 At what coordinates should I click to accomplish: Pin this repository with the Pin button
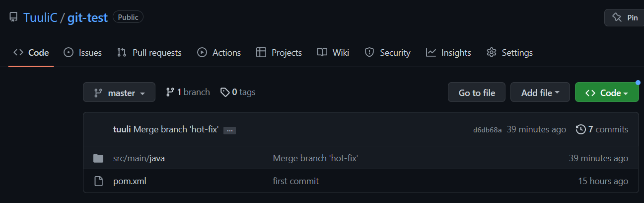[x=625, y=17]
